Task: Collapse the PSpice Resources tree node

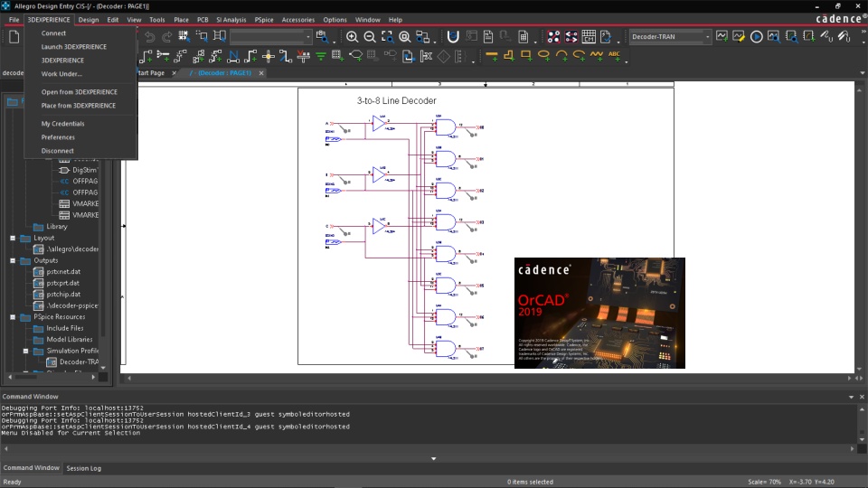Action: click(14, 317)
